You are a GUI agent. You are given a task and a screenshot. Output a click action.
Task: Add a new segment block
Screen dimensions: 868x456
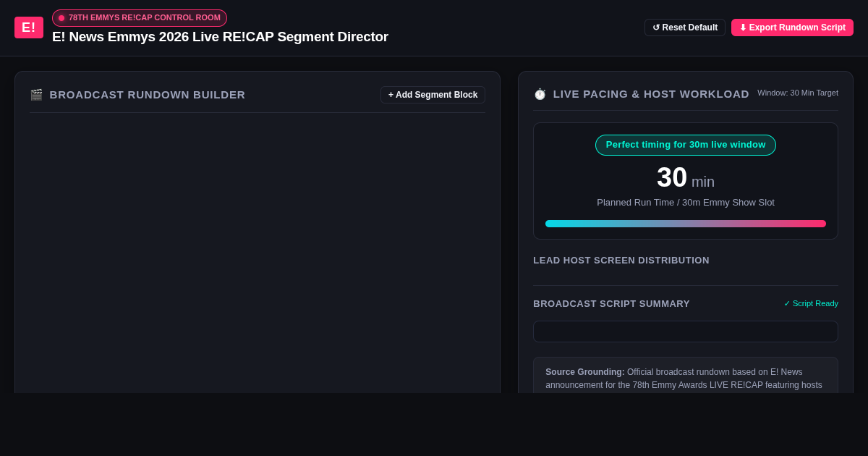pyautogui.click(x=433, y=95)
